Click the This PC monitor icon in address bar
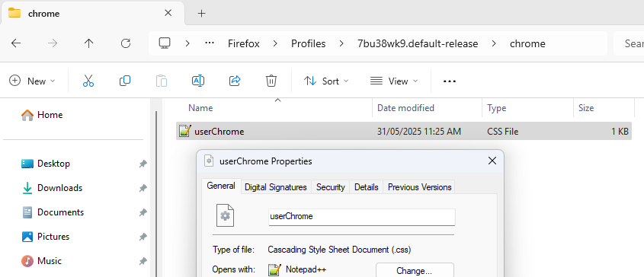 165,43
